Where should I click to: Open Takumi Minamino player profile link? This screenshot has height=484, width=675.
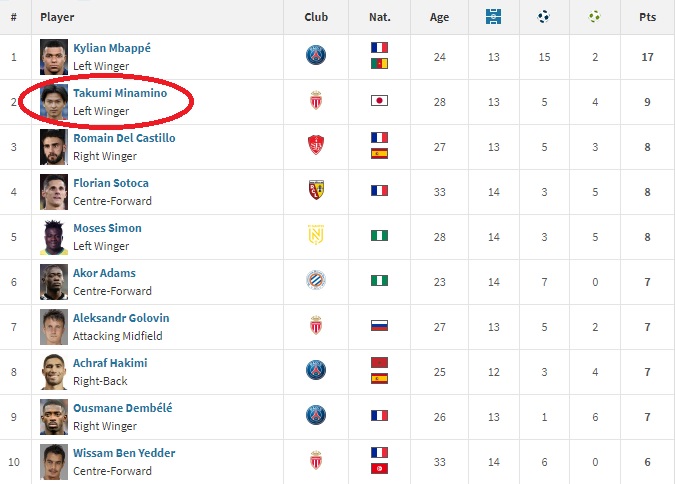[120, 93]
